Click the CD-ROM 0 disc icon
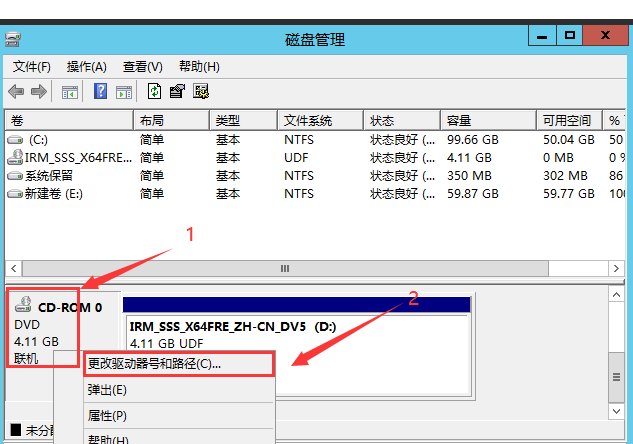The height and width of the screenshot is (444, 633). [23, 304]
